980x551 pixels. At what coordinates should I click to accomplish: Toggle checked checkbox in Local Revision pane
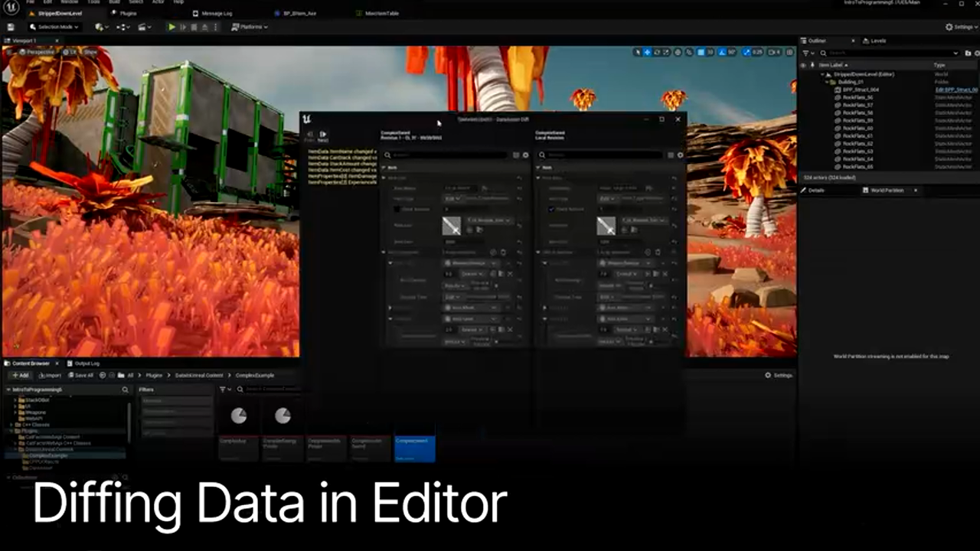[552, 209]
